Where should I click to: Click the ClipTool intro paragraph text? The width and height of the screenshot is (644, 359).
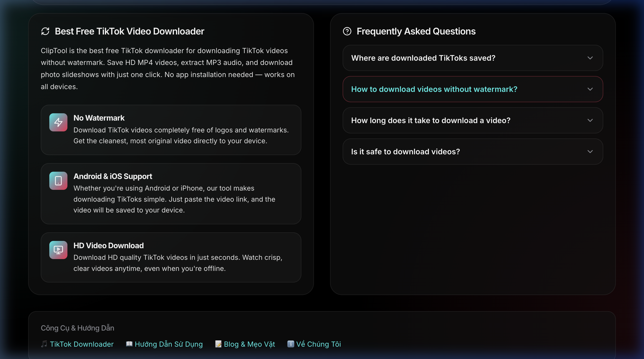click(168, 69)
